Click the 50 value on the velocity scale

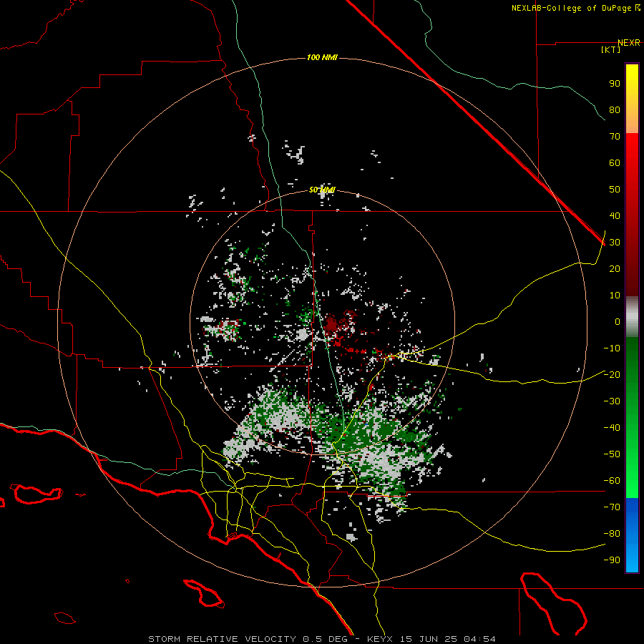coord(615,190)
